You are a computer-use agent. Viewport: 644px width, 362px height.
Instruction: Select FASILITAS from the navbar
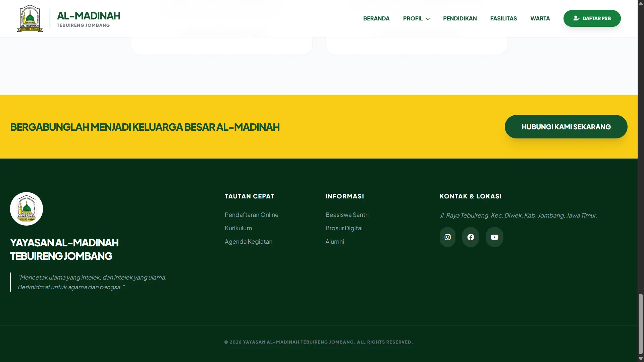[x=504, y=18]
